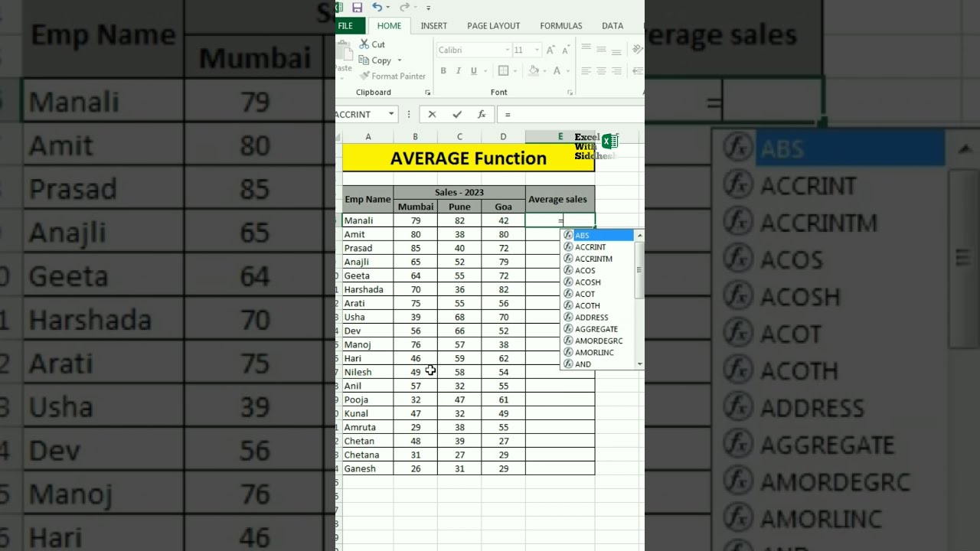This screenshot has width=980, height=551.
Task: Switch to the INSERT tab
Action: coord(434,26)
